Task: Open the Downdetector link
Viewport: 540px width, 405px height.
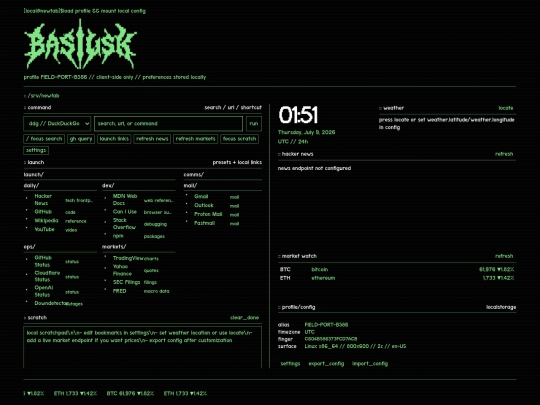Action: coord(51,303)
